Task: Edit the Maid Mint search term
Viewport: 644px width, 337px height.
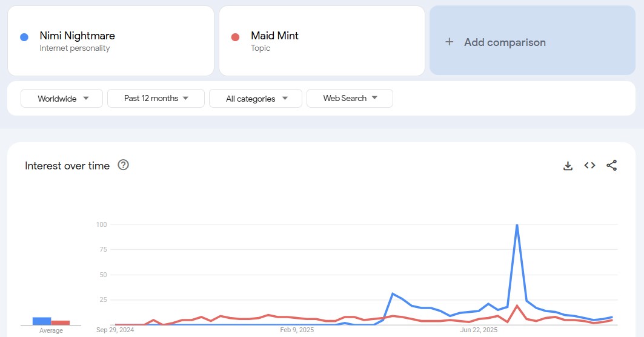Action: [x=274, y=36]
